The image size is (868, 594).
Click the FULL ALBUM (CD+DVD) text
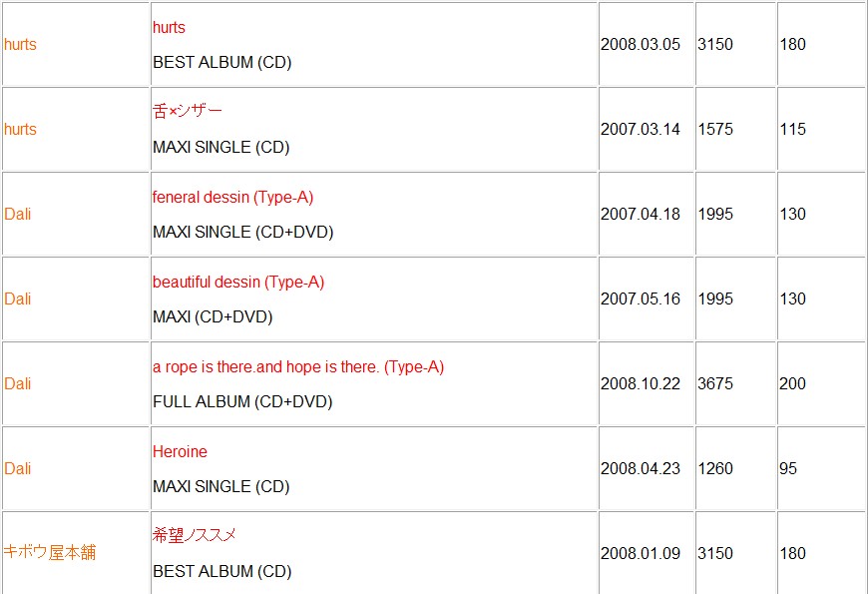[241, 401]
